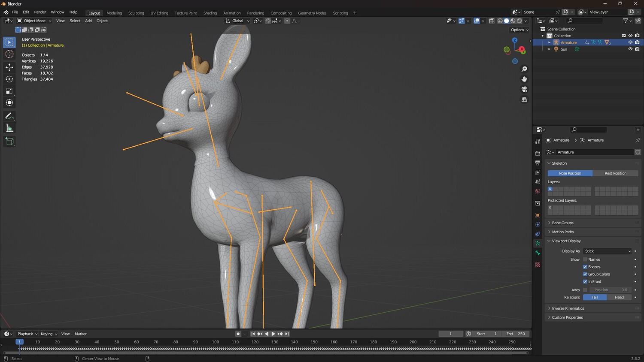Open the Object Mode dropdown
The image size is (644, 362).
[x=34, y=21]
